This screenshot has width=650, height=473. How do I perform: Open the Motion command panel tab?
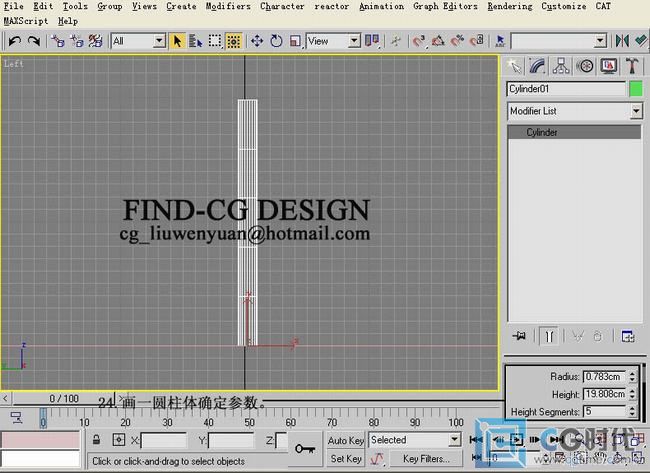click(585, 66)
